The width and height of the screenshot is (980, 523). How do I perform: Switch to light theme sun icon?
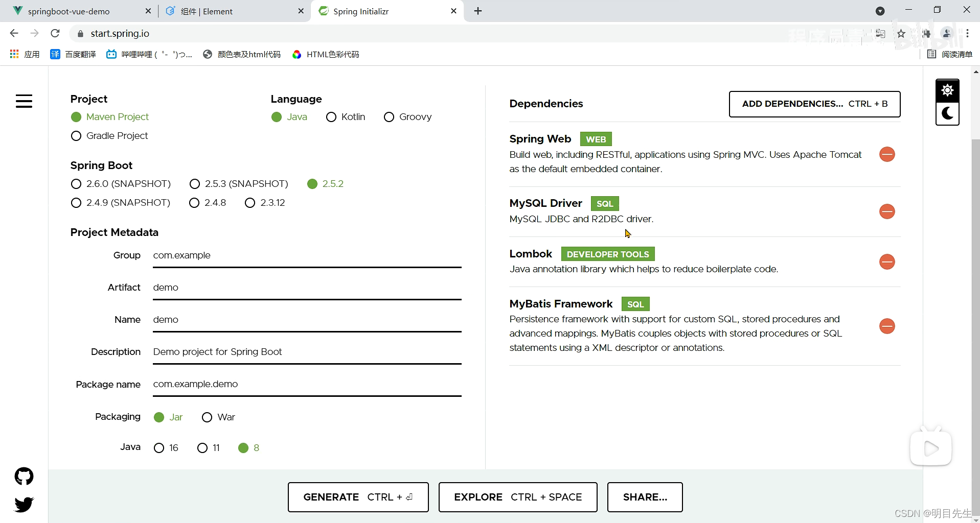[947, 90]
